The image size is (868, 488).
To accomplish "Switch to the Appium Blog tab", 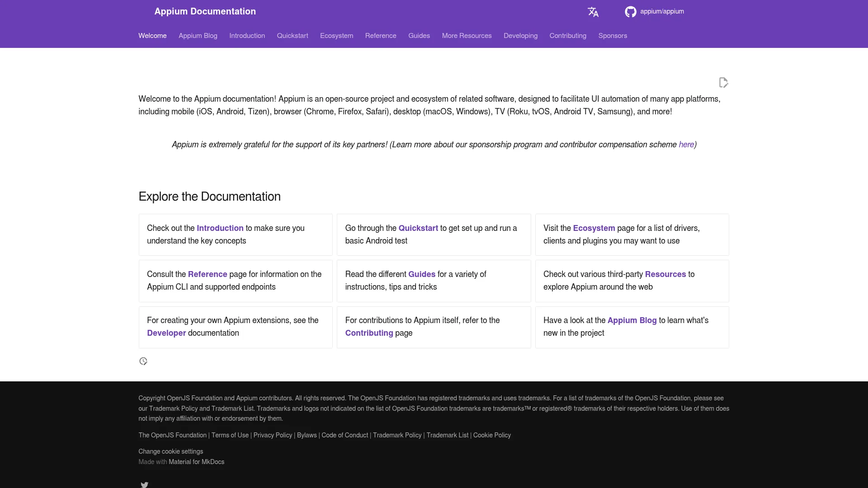I will coord(198,36).
